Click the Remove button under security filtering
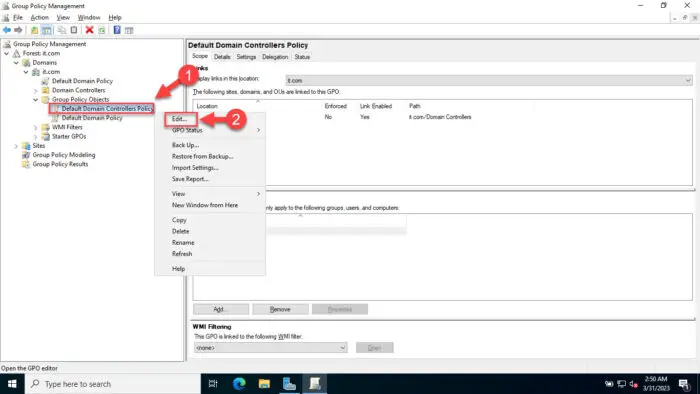700x394 pixels. (280, 309)
